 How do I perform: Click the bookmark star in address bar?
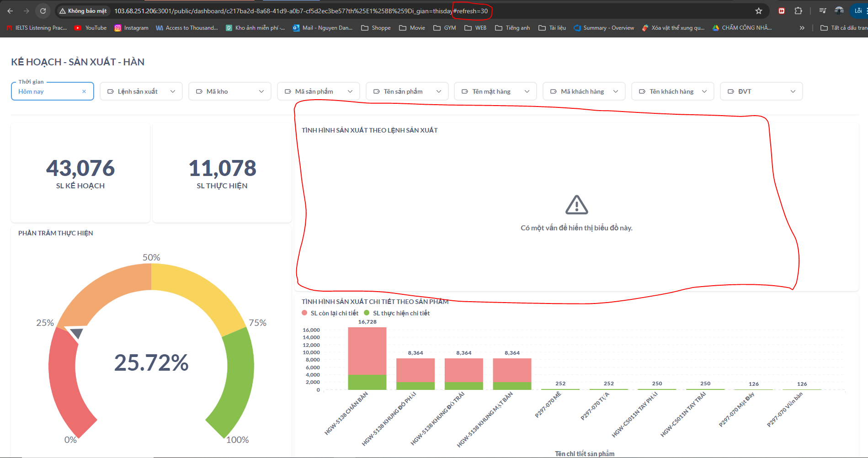coord(758,11)
